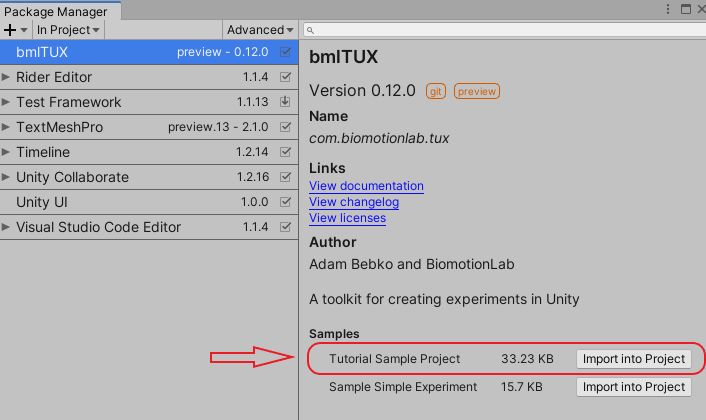
Task: Click the preview tag badge
Action: [x=477, y=91]
